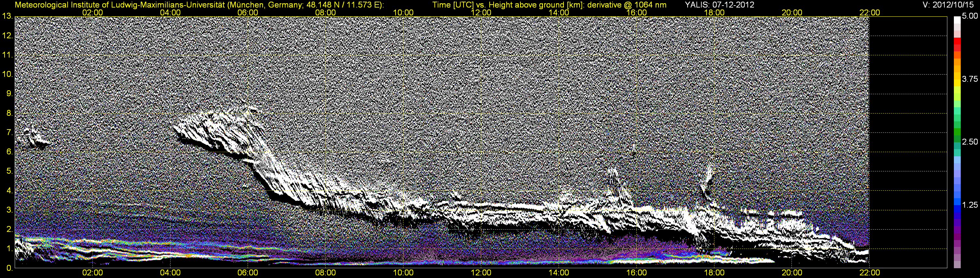Click the 3.75 colorbar value
The height and width of the screenshot is (278, 980).
tap(970, 79)
